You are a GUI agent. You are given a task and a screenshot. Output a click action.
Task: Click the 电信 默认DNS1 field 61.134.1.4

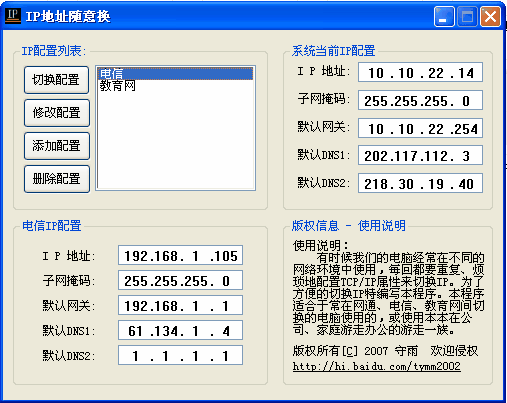(180, 330)
